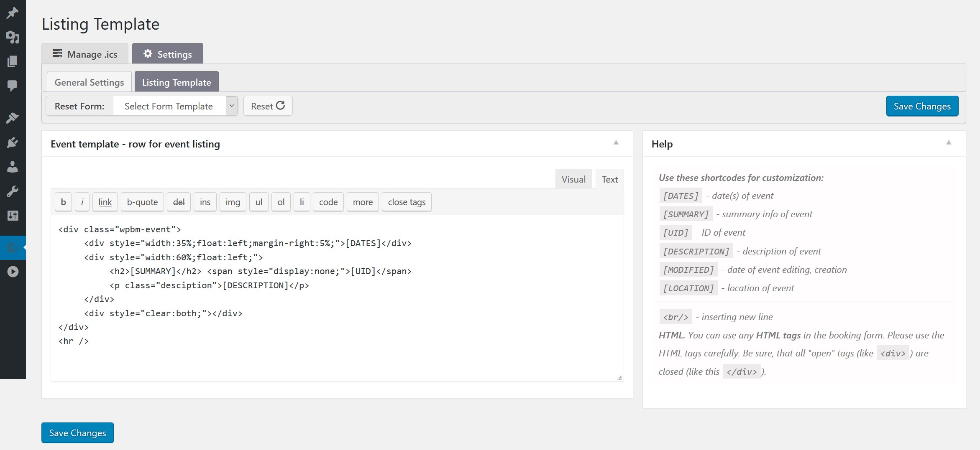
Task: Click the ul quicktag button
Action: coord(259,202)
